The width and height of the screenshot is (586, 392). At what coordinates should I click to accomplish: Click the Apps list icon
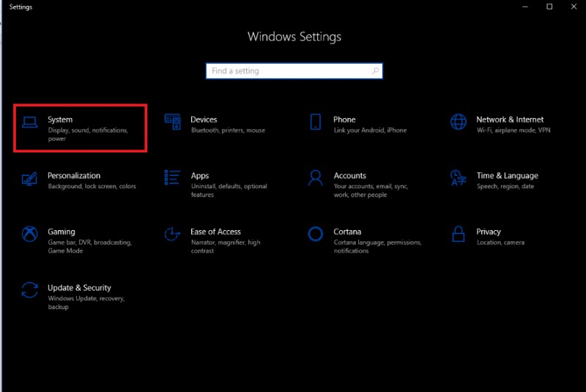pyautogui.click(x=172, y=177)
